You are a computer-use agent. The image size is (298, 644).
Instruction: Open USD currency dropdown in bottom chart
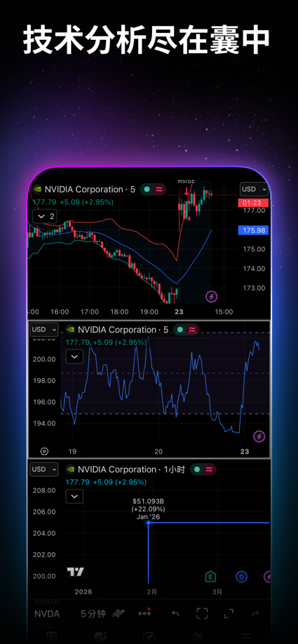(x=44, y=469)
